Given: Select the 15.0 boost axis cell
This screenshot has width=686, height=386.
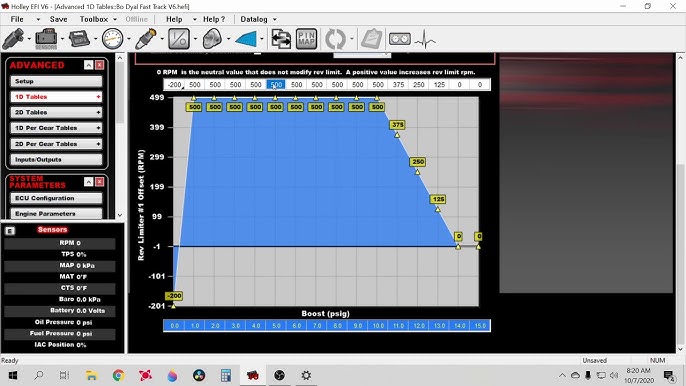Looking at the screenshot, I should coord(480,326).
